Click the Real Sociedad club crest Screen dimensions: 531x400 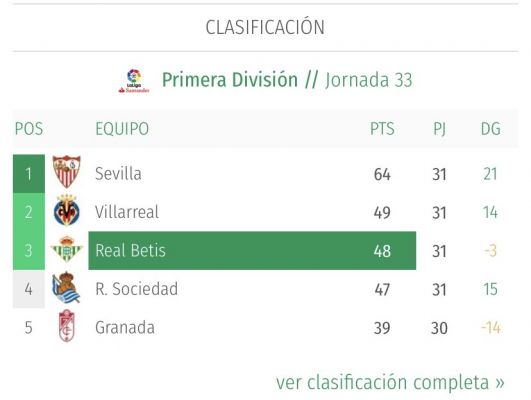point(66,287)
